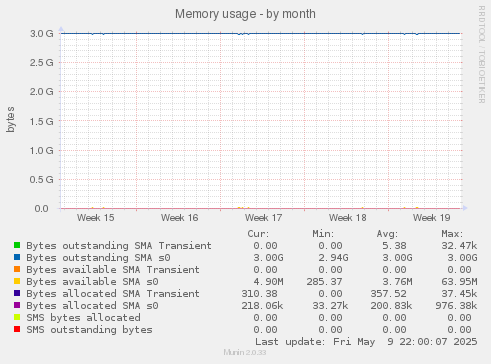Click the 'Bytes outstanding SMA Transient' legend label
This screenshot has width=491, height=364.
pyautogui.click(x=119, y=246)
